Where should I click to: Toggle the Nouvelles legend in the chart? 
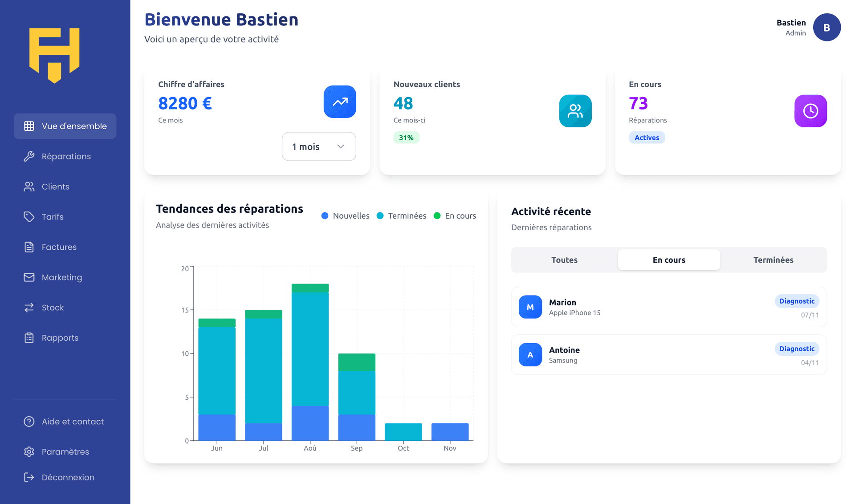point(346,215)
